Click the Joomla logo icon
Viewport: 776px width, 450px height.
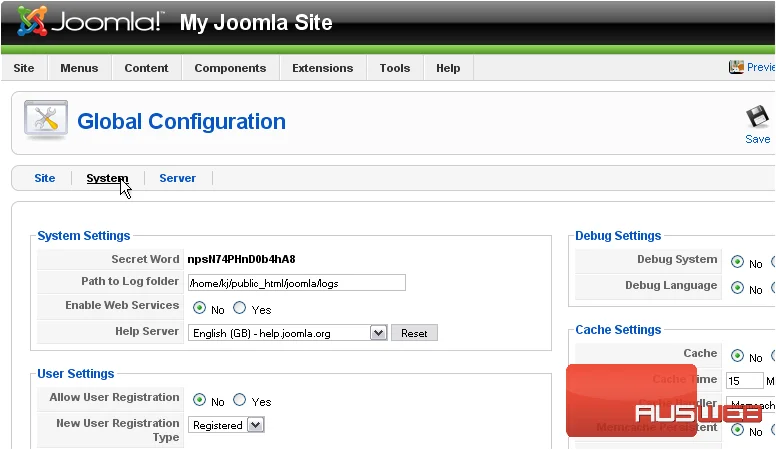32,21
